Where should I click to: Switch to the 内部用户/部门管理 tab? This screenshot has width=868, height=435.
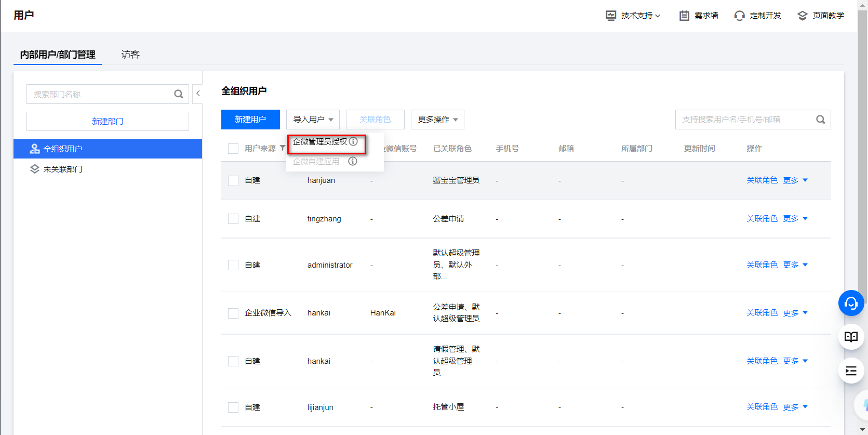click(x=58, y=55)
